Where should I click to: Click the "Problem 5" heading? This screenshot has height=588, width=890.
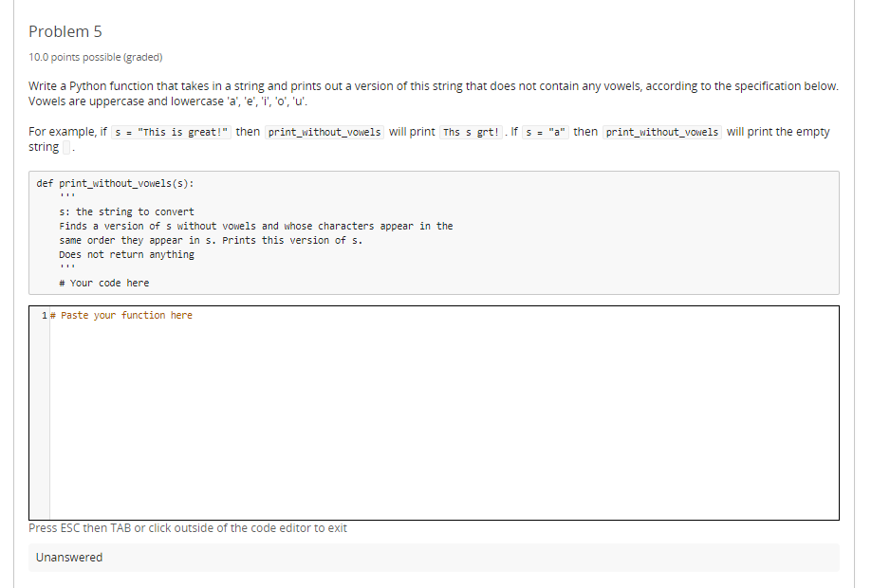[x=65, y=31]
